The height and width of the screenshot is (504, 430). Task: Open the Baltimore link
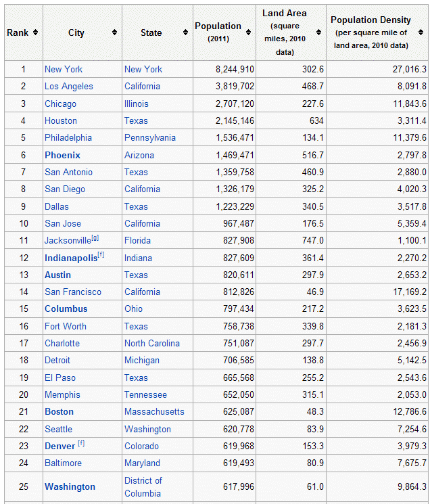coord(63,463)
